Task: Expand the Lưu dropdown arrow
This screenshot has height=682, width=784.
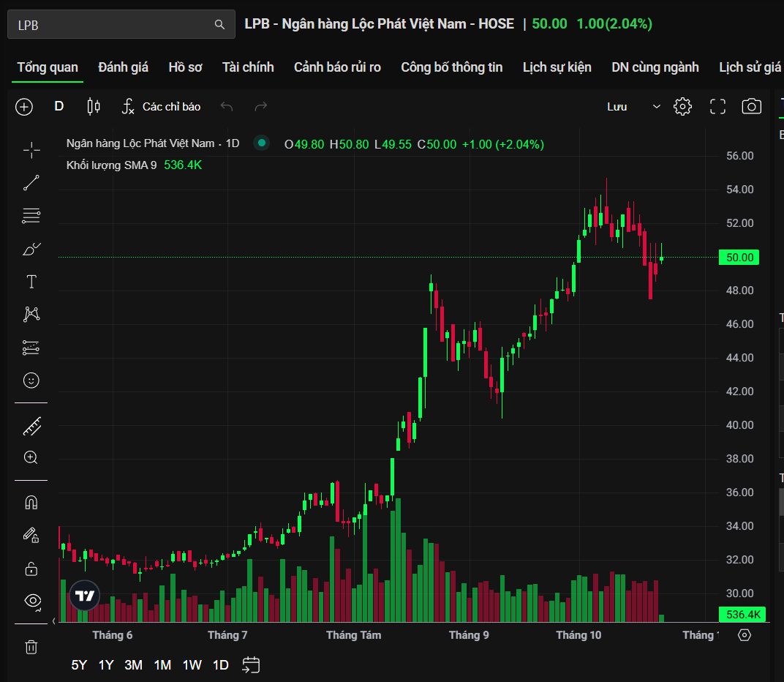Action: click(657, 107)
